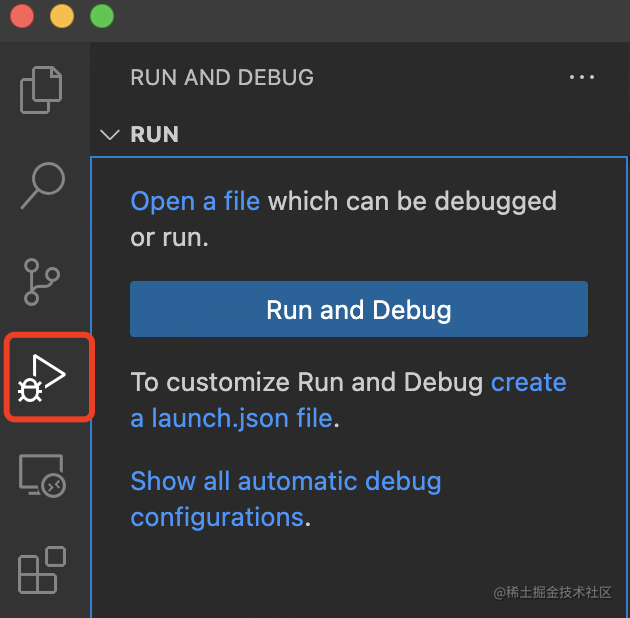Select the Run and Debug bug icon
This screenshot has width=630, height=618.
42,378
